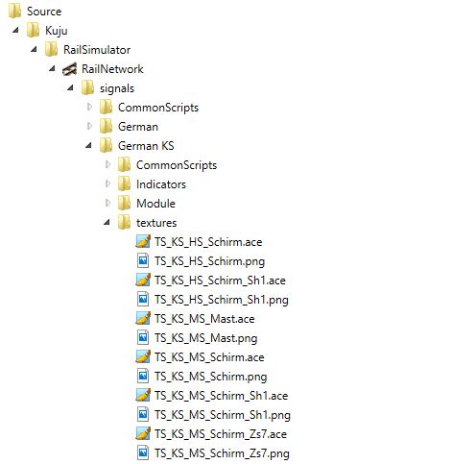Select file name TS_KS_MS_Mast.ace
476x464 pixels.
click(x=204, y=319)
